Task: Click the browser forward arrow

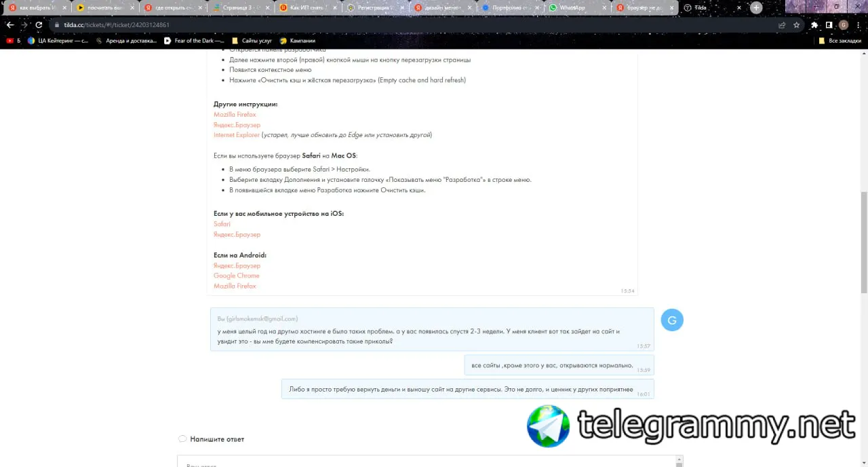Action: point(24,24)
